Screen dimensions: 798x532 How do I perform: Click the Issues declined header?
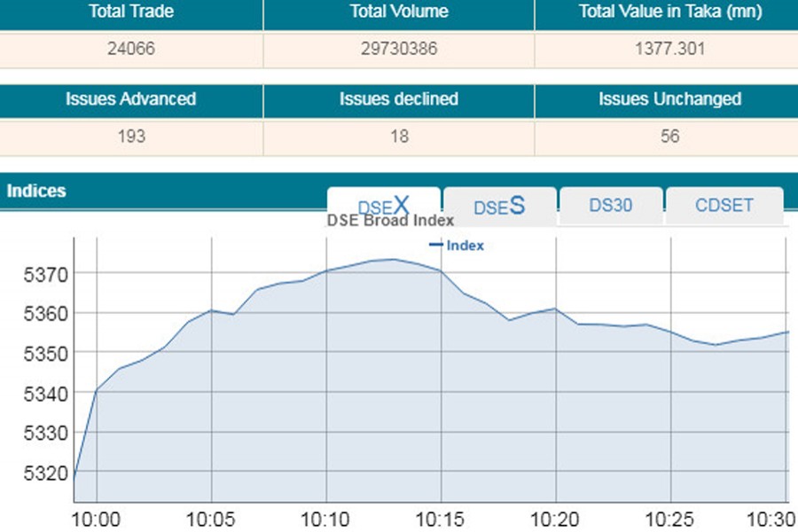click(x=398, y=99)
